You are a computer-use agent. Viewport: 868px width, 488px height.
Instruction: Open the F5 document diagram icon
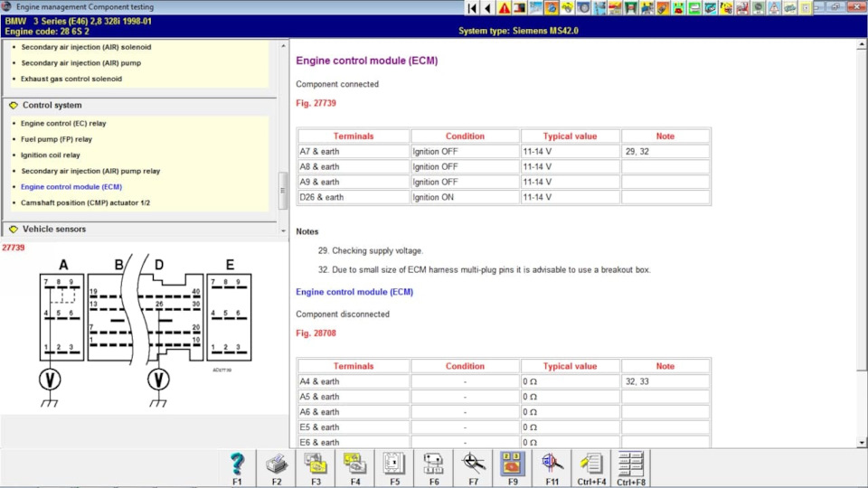tap(394, 464)
